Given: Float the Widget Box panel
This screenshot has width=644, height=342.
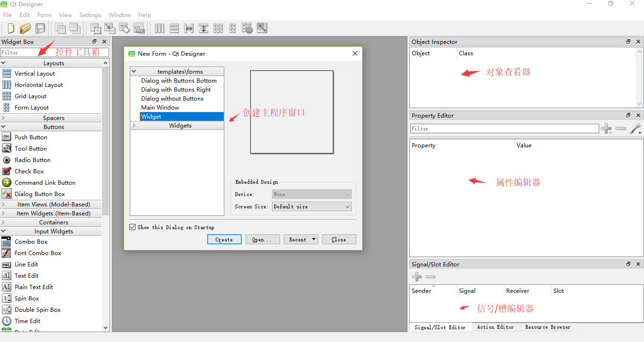Looking at the screenshot, I should (x=94, y=42).
